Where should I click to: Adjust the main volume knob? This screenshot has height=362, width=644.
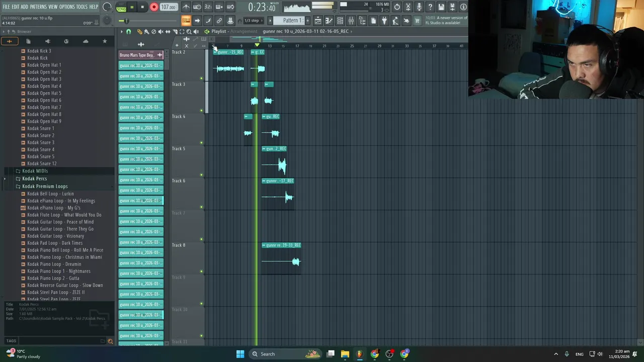tap(107, 7)
